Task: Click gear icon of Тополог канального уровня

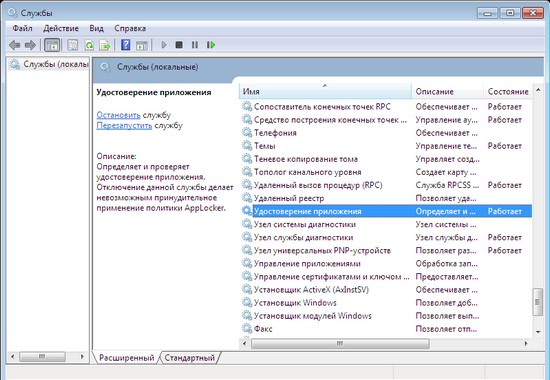Action: pos(247,172)
